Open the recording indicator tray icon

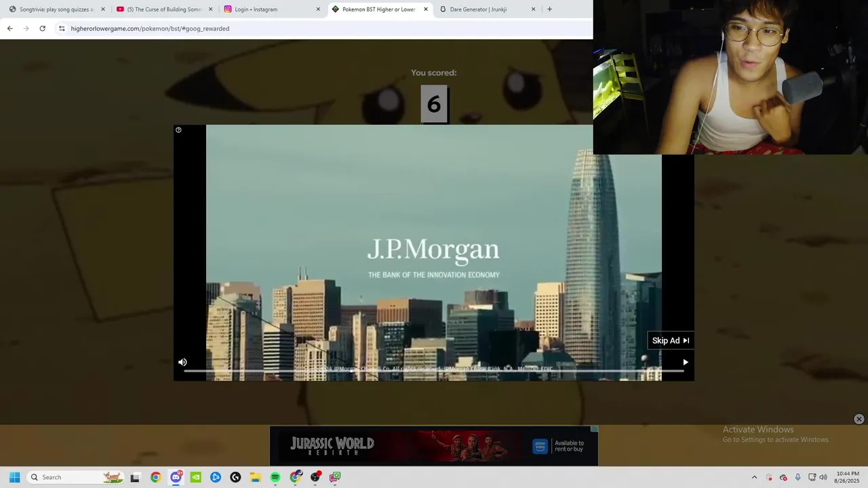pyautogui.click(x=769, y=477)
